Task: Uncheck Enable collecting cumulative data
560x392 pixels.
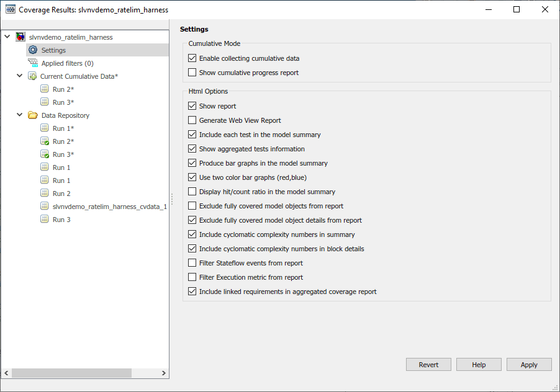Action: click(192, 58)
